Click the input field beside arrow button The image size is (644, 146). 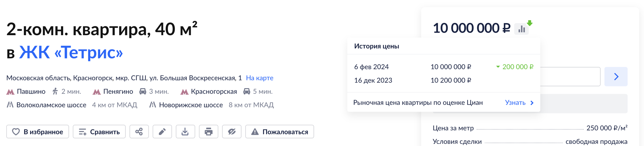570,77
